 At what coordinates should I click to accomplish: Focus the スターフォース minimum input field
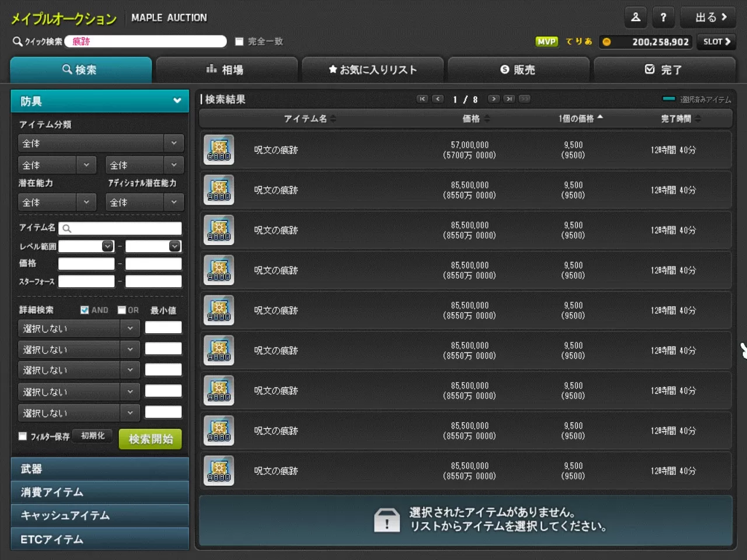[x=86, y=282]
